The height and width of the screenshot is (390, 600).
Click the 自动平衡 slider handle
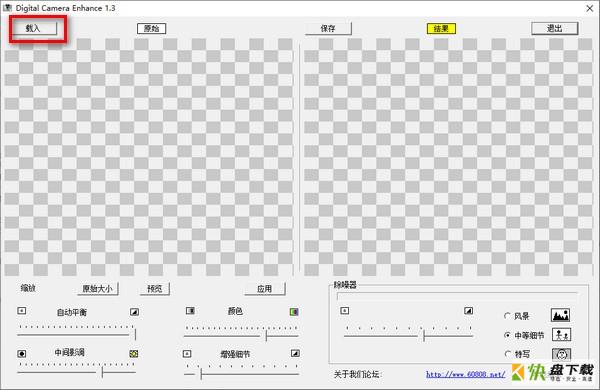(135, 334)
